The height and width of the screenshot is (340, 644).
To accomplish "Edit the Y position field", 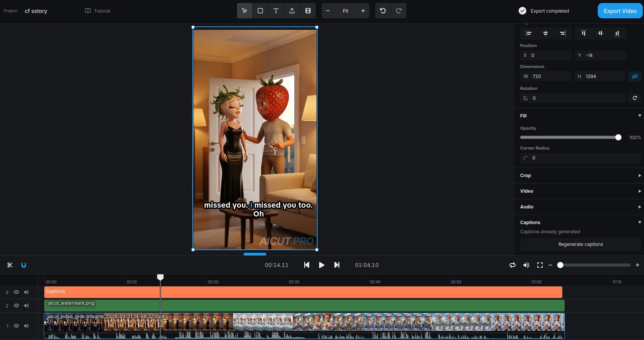I will (x=600, y=55).
